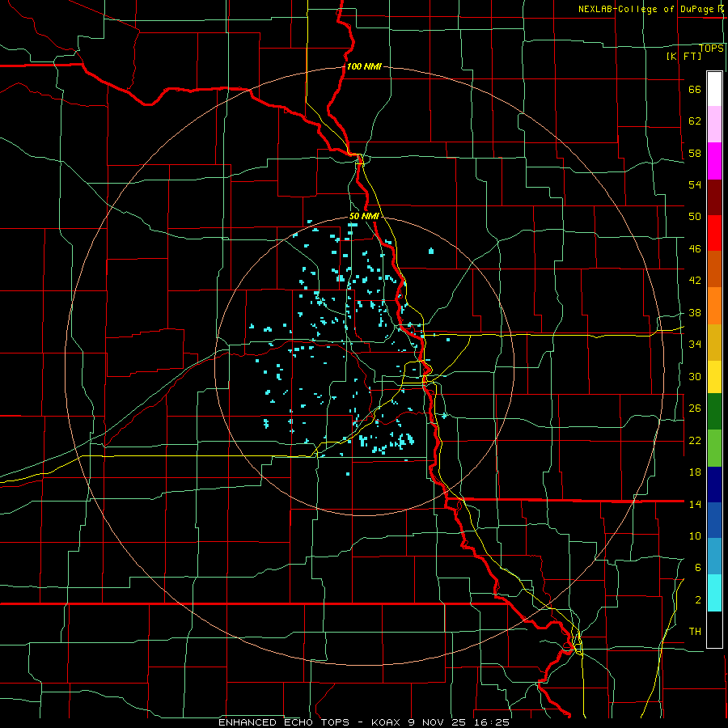Image resolution: width=728 pixels, height=728 pixels.
Task: Click the legend value '30'
Action: pyautogui.click(x=695, y=376)
